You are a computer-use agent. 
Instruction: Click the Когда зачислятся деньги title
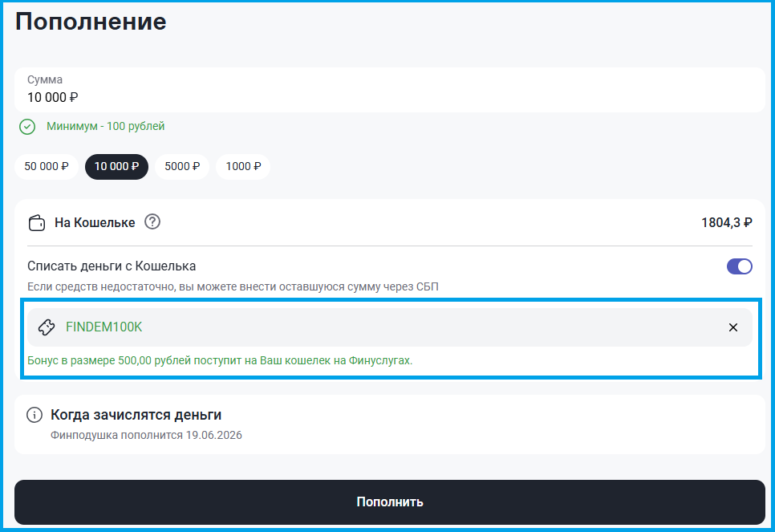coord(136,415)
